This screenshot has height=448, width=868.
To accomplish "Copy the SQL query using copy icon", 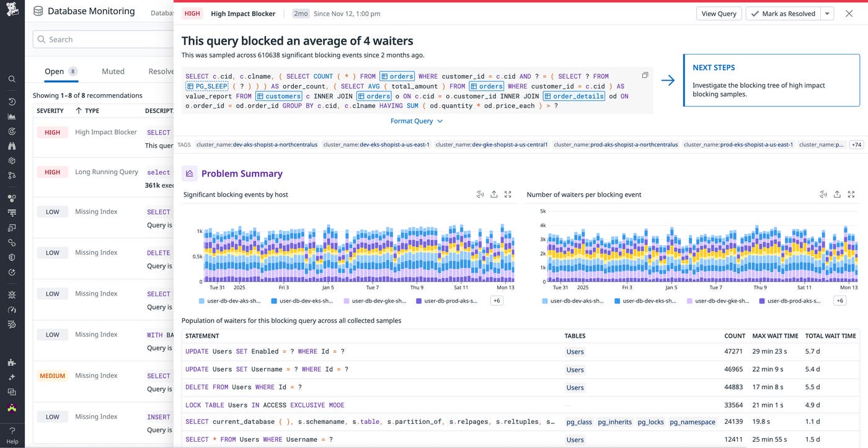I will pos(645,76).
